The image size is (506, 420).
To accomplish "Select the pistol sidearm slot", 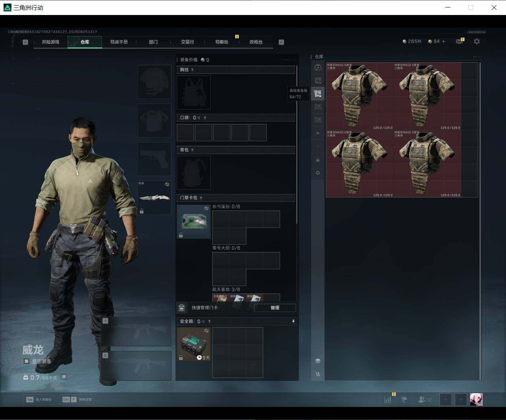I will point(155,159).
